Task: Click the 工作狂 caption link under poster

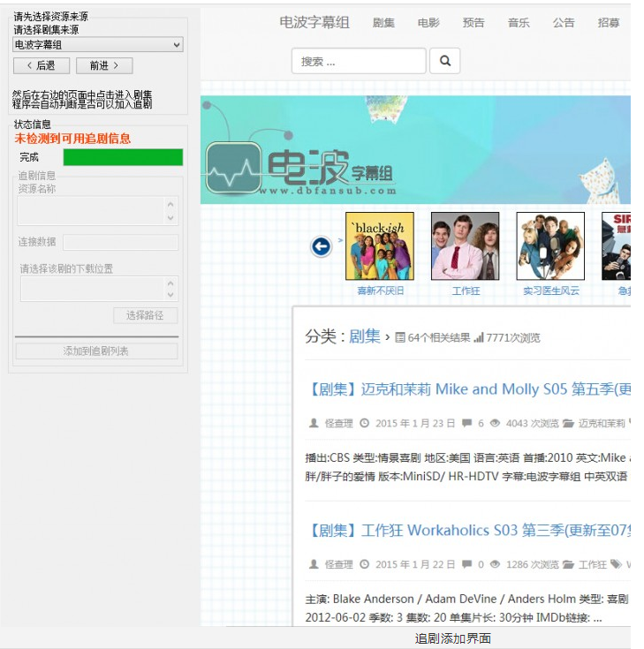Action: point(466,291)
